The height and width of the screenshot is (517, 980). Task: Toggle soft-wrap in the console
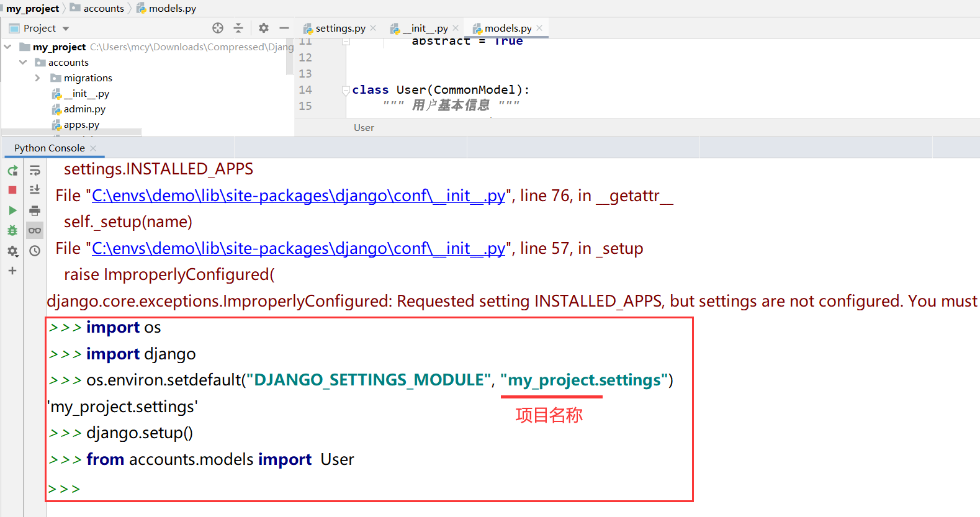tap(35, 170)
